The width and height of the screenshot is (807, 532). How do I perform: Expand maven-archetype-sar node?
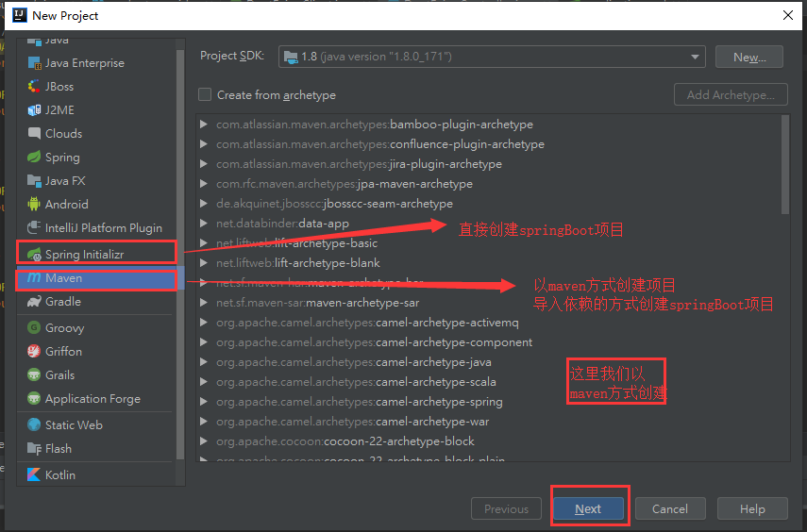click(204, 303)
